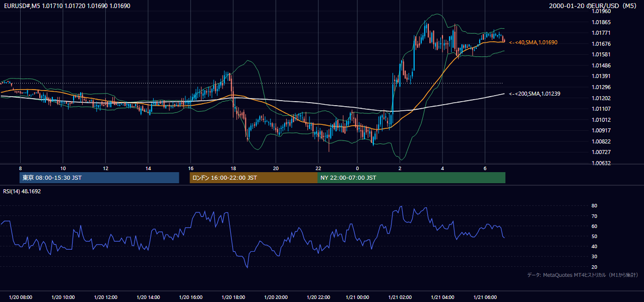This screenshot has height=302, width=644.
Task: Click hour label 8 on price chart axis
Action: coord(20,168)
